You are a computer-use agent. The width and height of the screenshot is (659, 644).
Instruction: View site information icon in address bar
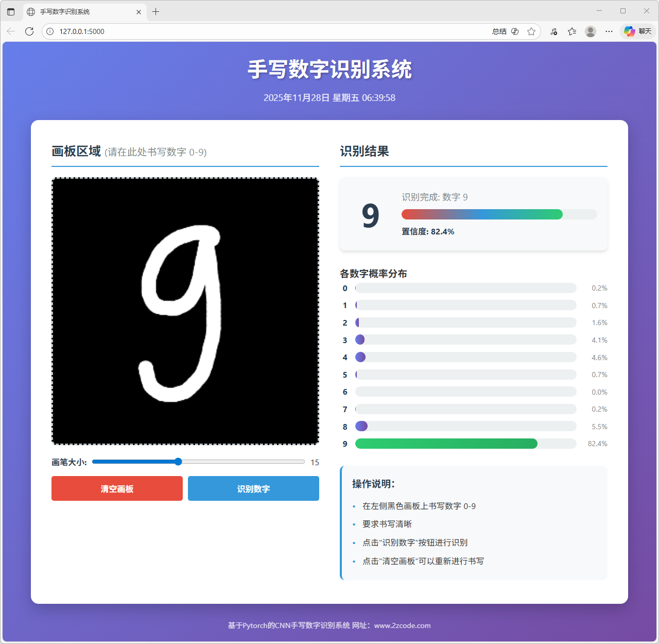click(x=50, y=31)
